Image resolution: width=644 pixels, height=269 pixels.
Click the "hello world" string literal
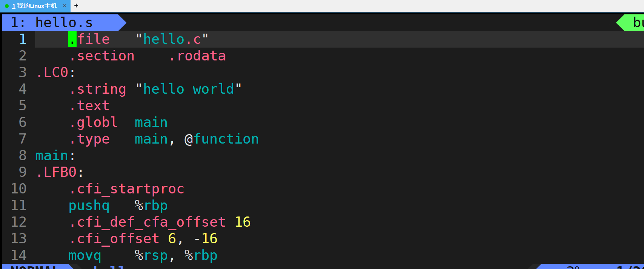(x=188, y=89)
